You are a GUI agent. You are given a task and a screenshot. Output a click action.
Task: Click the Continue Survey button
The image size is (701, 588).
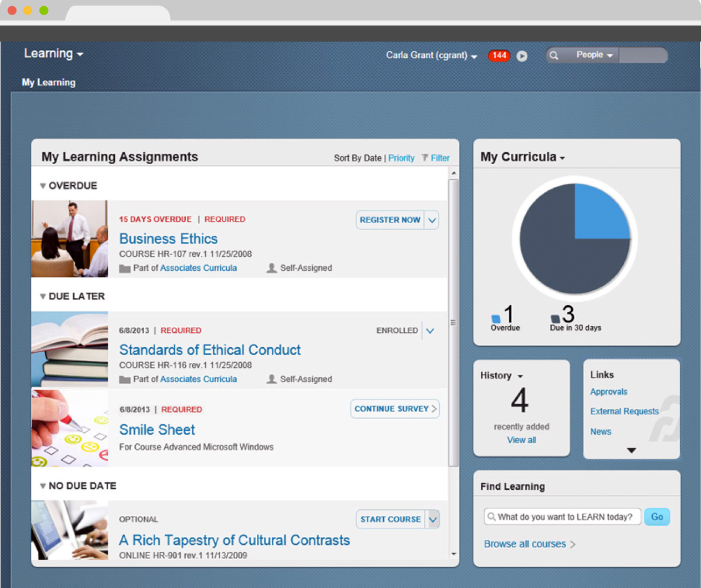click(x=395, y=409)
